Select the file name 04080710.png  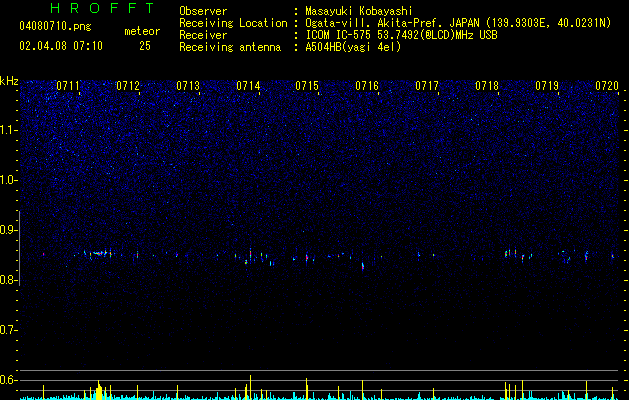click(55, 26)
